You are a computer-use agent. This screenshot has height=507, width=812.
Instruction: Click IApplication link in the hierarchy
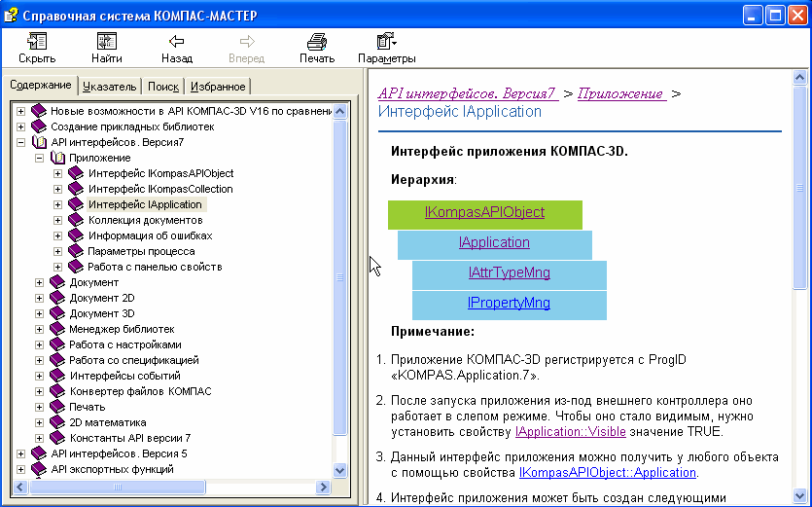tap(494, 242)
